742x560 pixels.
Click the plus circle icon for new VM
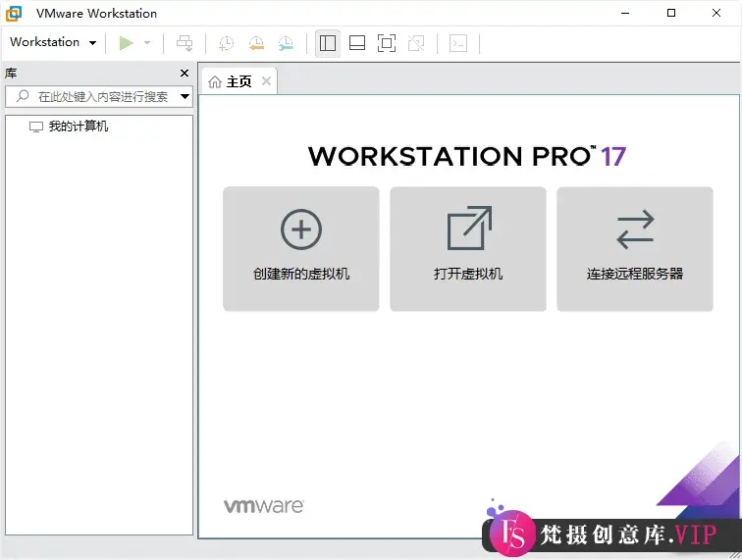click(x=301, y=229)
